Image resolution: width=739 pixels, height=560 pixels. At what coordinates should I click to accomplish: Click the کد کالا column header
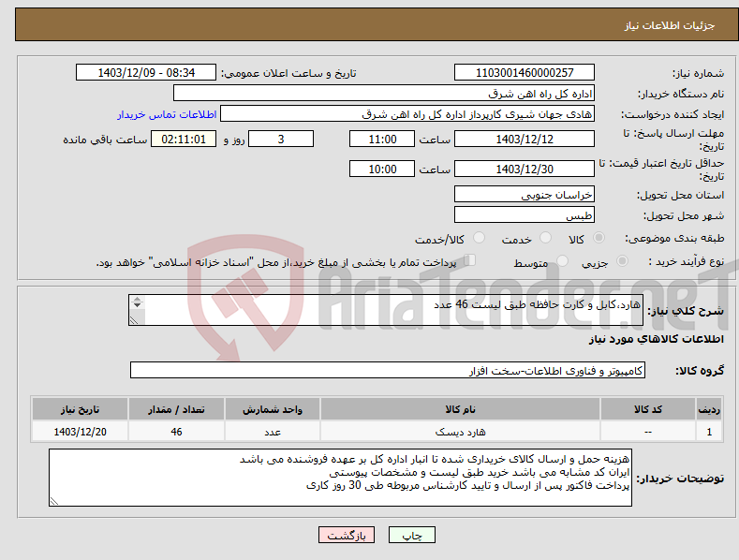click(648, 409)
